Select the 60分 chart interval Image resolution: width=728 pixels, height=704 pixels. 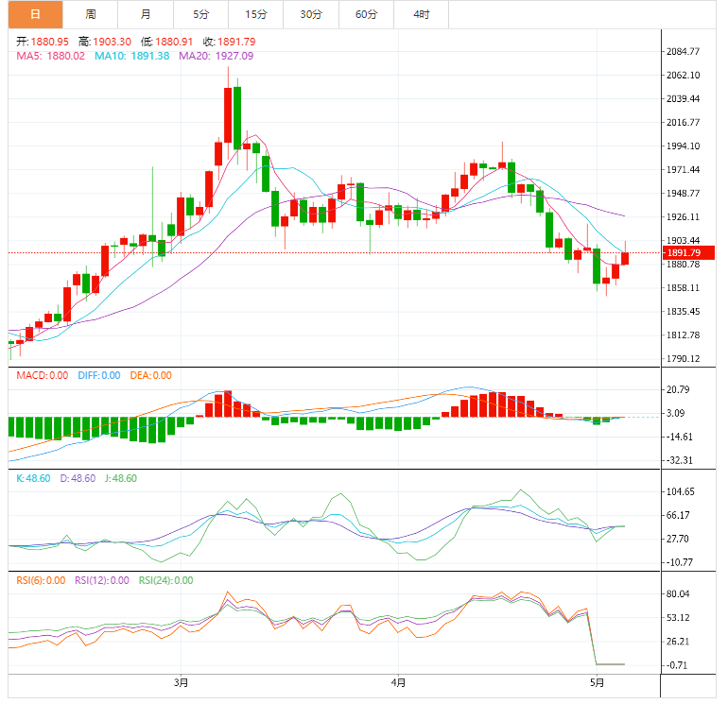[x=367, y=14]
